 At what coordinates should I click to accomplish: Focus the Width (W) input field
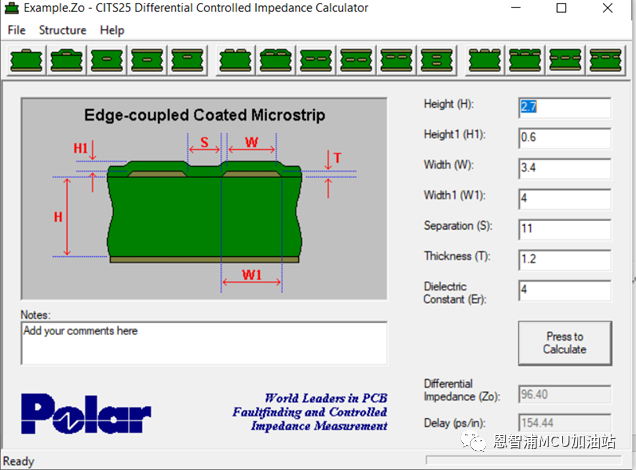coord(563,167)
